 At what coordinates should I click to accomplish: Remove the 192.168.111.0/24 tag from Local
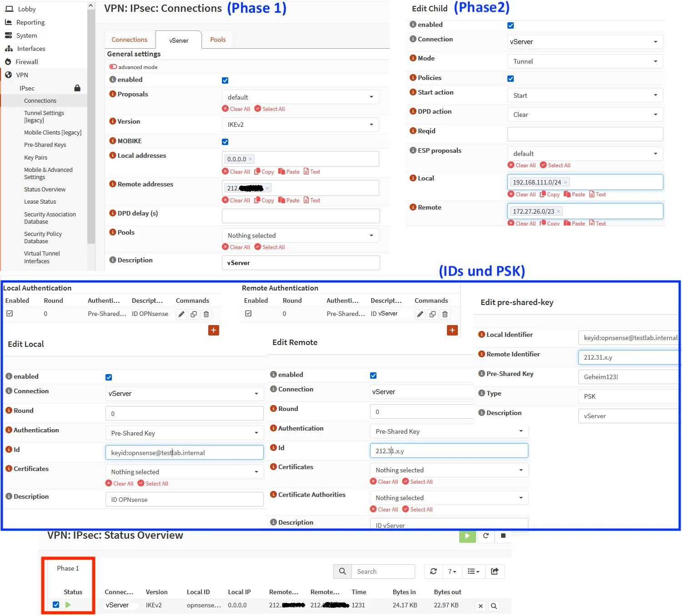click(x=566, y=182)
